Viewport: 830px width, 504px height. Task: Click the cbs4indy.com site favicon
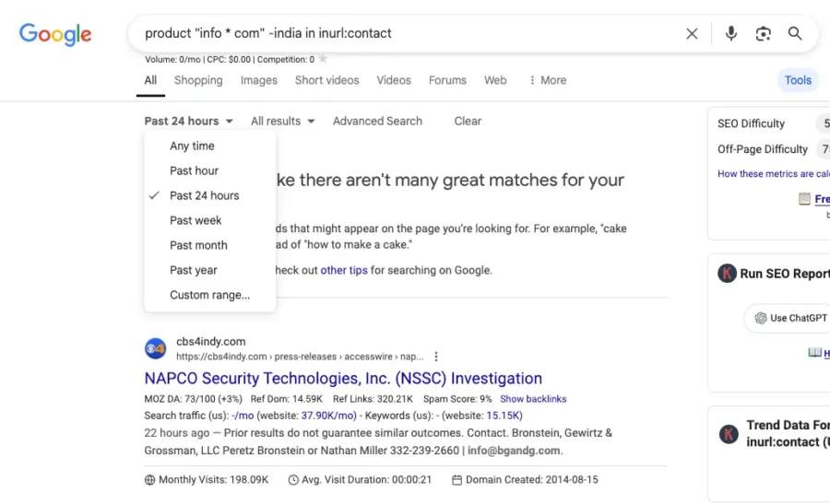pos(156,348)
